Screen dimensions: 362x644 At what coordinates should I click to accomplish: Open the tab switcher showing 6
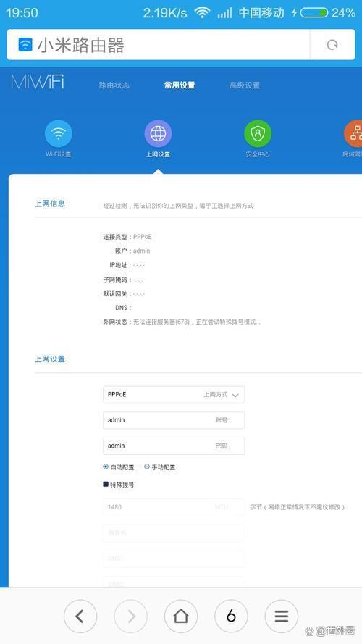pos(231,616)
